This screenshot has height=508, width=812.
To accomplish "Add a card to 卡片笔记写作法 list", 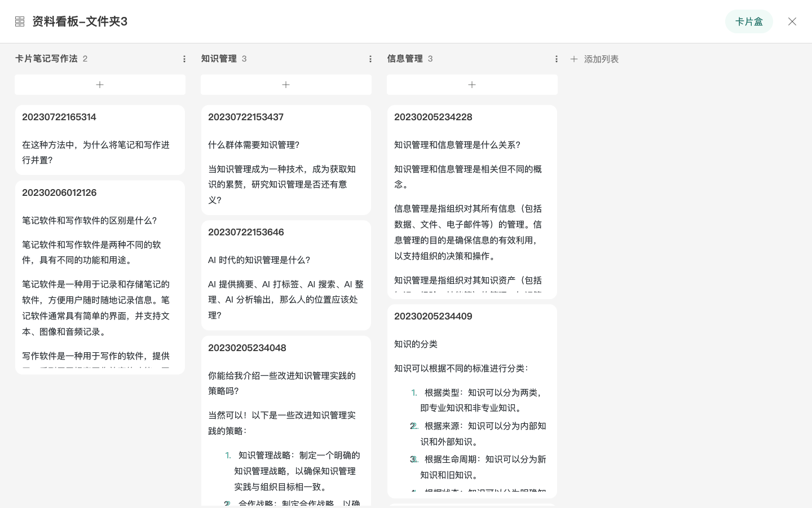I will [100, 85].
